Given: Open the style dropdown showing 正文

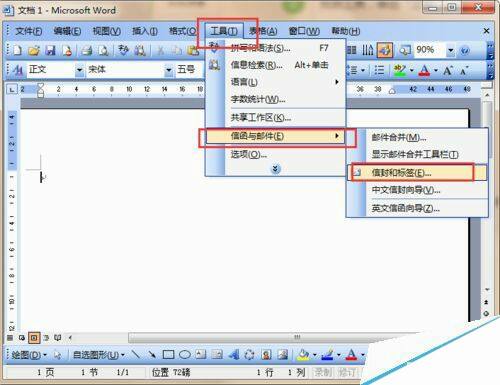Looking at the screenshot, I should 80,70.
